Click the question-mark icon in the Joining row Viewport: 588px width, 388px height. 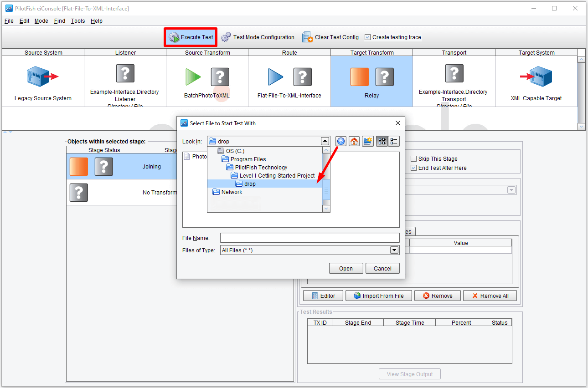tap(103, 167)
